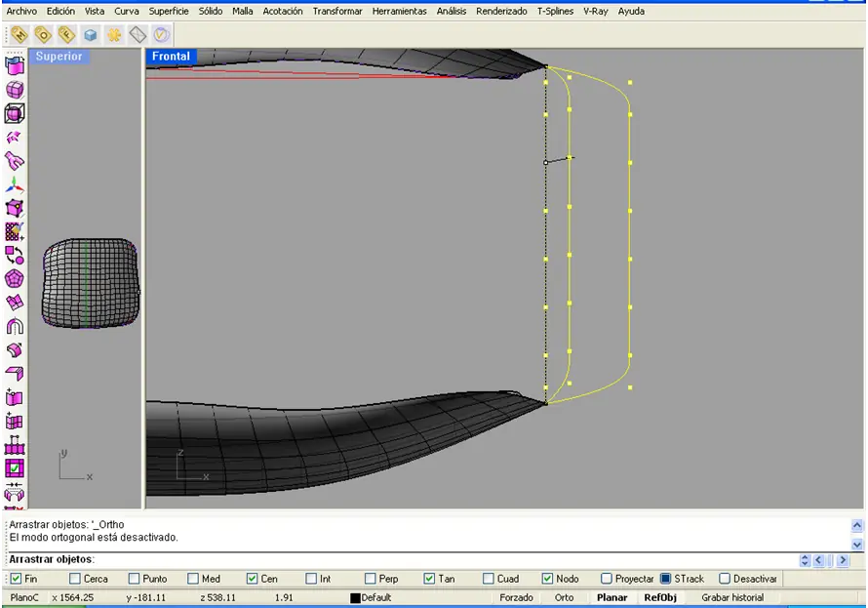This screenshot has width=868, height=608.
Task: Click the weld pieces with arrows icon
Action: coord(15,492)
